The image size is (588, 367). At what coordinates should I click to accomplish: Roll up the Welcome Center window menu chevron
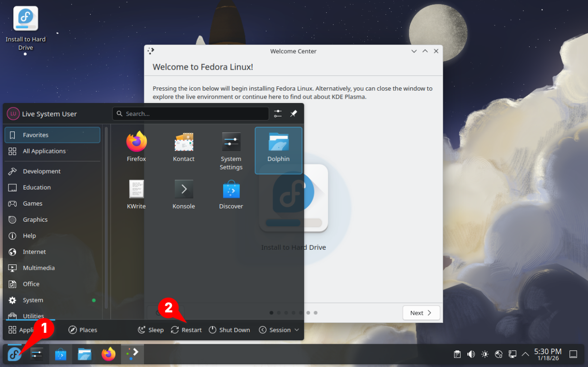[x=414, y=51]
